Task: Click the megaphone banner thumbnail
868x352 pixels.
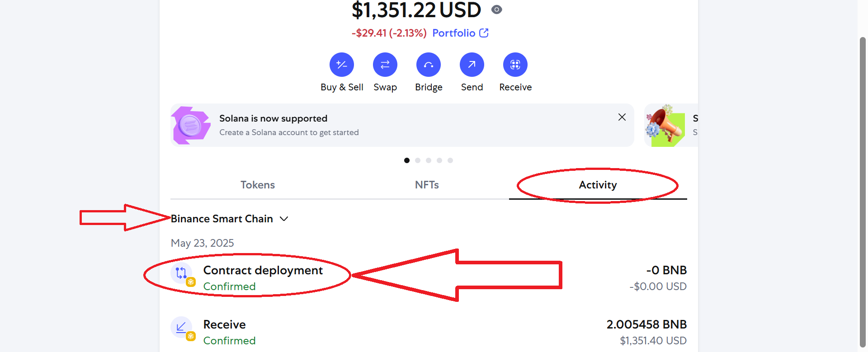Action: pyautogui.click(x=665, y=125)
